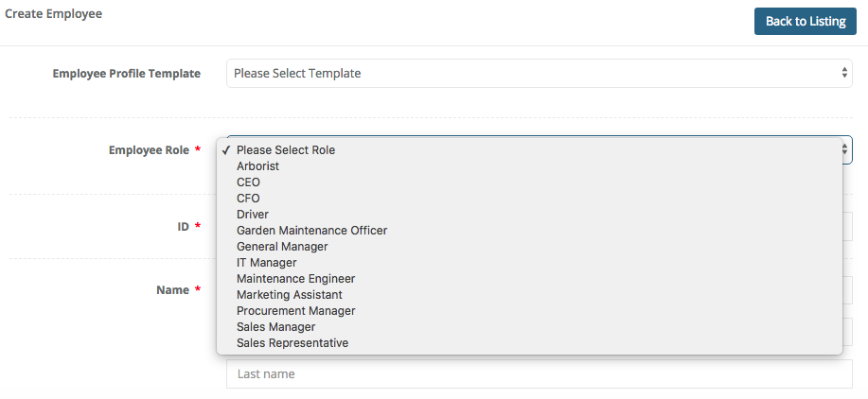This screenshot has height=399, width=868.
Task: Choose Garden Maintenance Officer role
Action: (311, 231)
